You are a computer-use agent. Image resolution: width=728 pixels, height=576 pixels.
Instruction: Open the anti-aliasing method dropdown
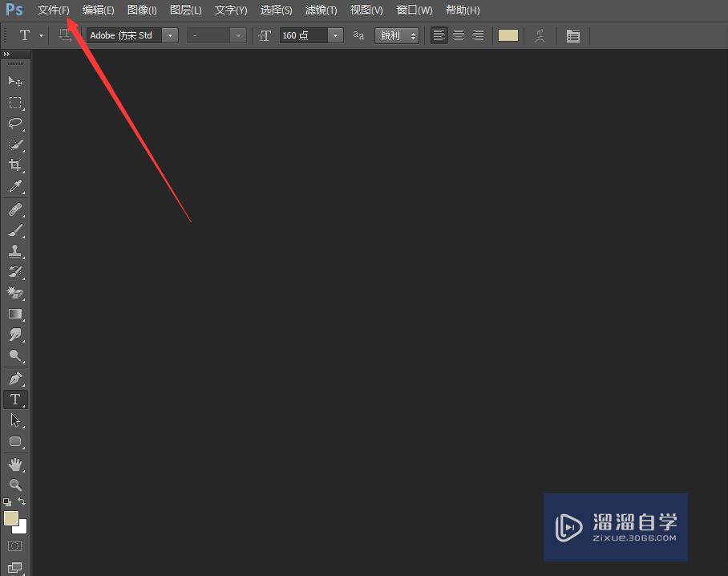414,35
